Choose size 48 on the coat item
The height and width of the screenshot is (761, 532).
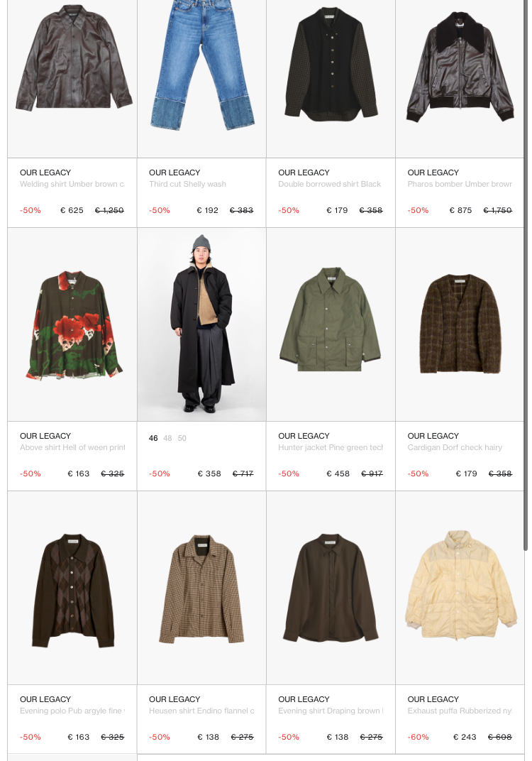[168, 438]
